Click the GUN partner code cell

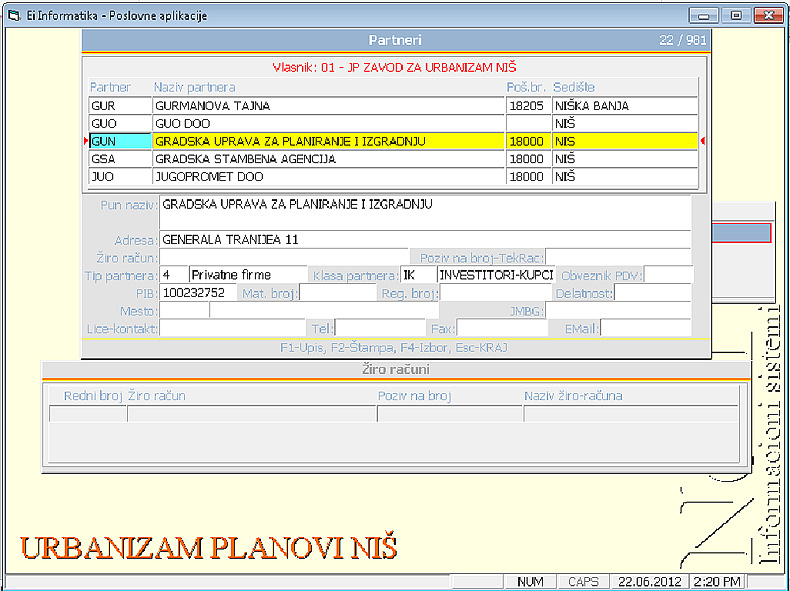(x=119, y=142)
